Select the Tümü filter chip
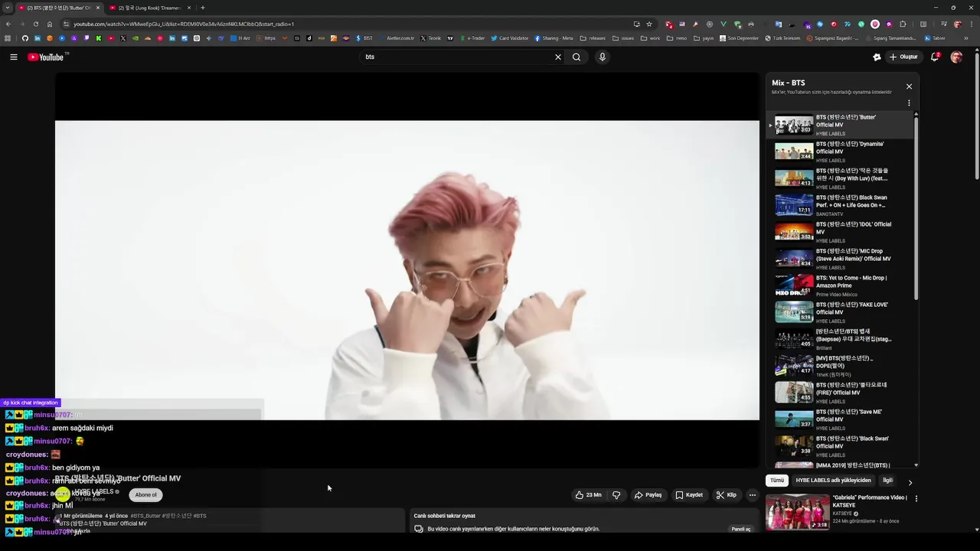 tap(777, 481)
